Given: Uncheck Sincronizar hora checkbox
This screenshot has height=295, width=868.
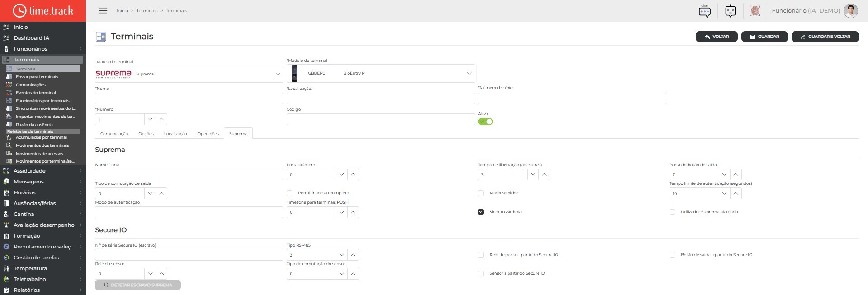Looking at the screenshot, I should [x=481, y=212].
